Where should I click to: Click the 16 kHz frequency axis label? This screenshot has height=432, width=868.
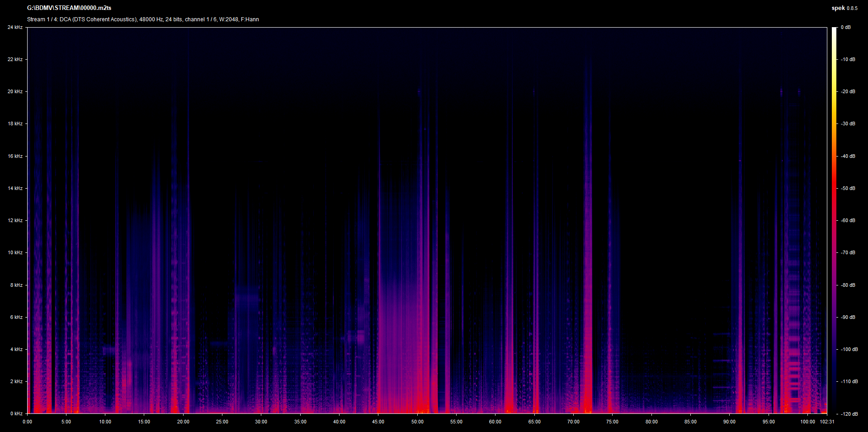[15, 157]
